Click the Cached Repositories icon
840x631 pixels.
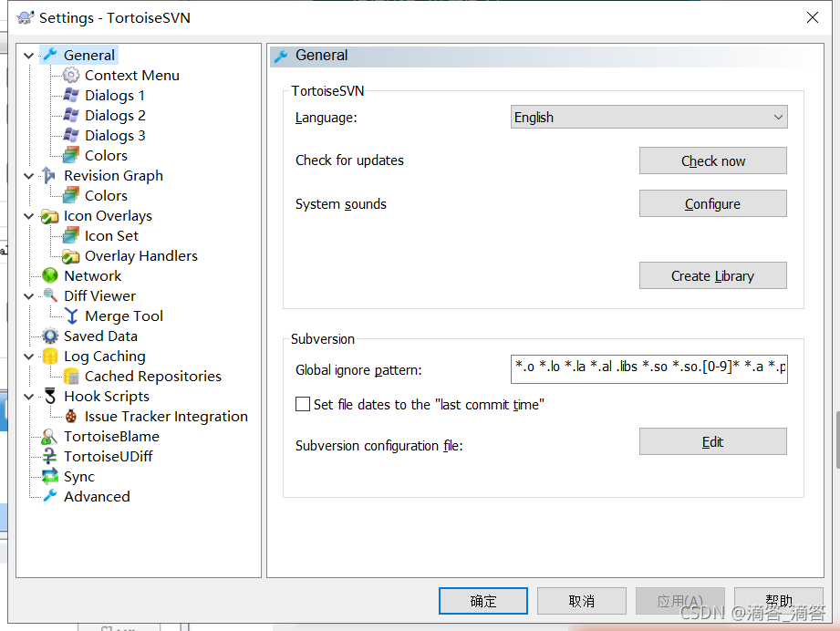click(71, 376)
